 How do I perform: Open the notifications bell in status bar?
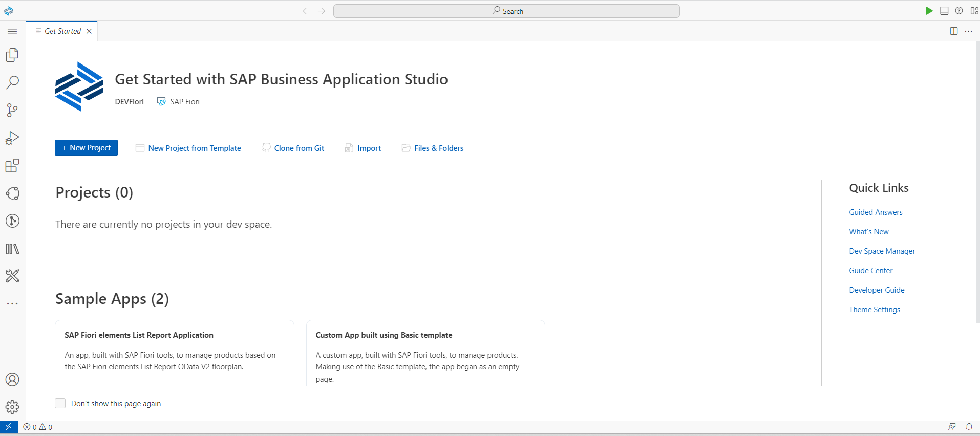969,427
